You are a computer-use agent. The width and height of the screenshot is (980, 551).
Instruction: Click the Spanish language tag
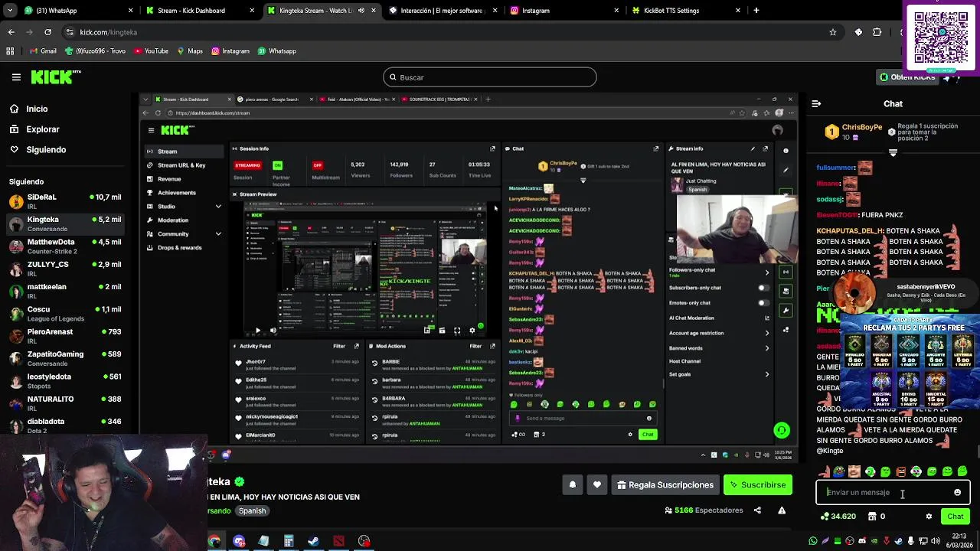252,511
